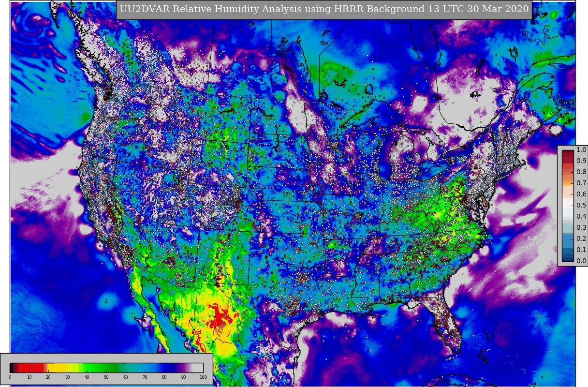
Task: Click the 20 tick label on humidity colorbar
Action: click(x=48, y=377)
